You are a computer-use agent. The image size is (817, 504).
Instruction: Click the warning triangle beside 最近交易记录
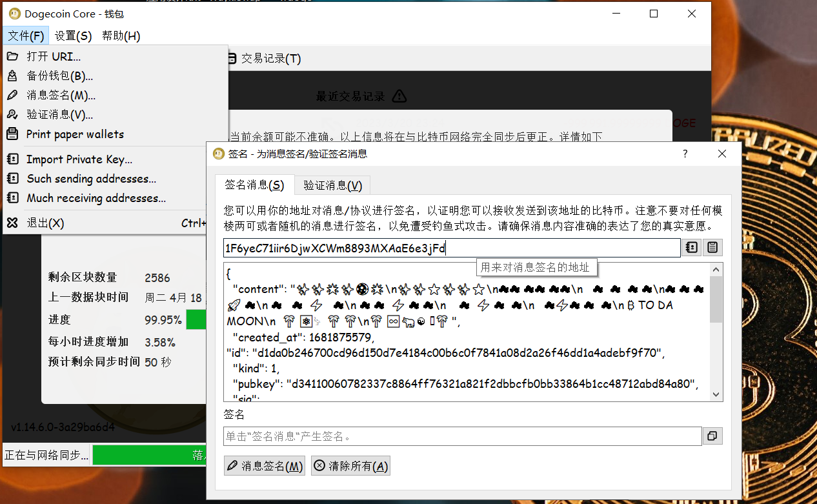tap(399, 96)
